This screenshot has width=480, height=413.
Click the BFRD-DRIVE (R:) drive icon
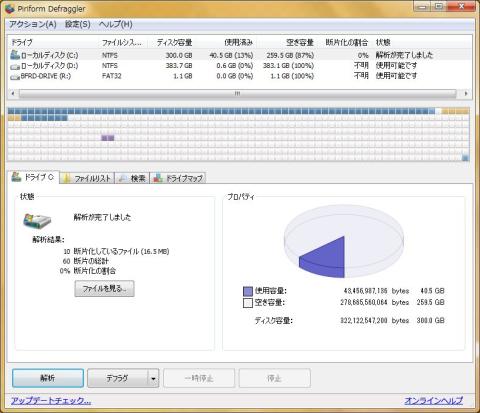point(15,76)
